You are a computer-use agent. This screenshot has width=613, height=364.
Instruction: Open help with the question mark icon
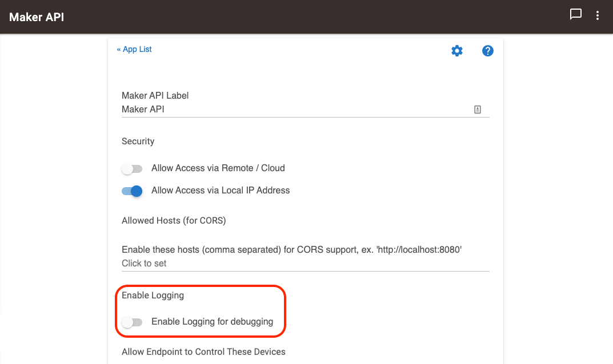pos(487,51)
